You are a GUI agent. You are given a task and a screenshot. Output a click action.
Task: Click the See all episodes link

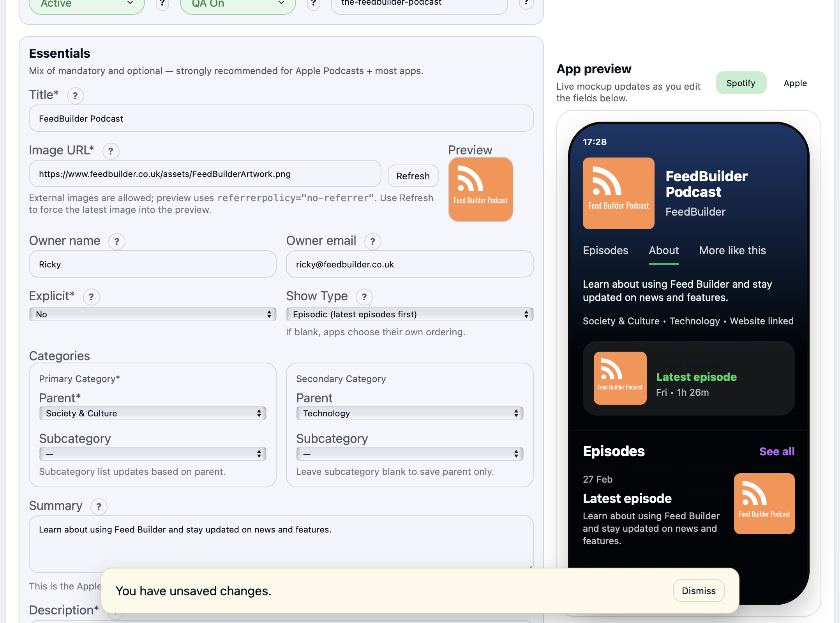click(x=776, y=451)
